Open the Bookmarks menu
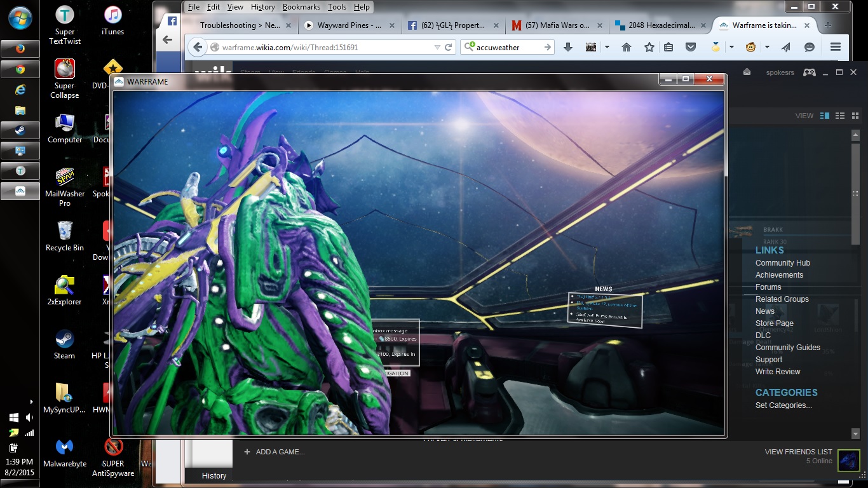The image size is (868, 488). pos(301,7)
